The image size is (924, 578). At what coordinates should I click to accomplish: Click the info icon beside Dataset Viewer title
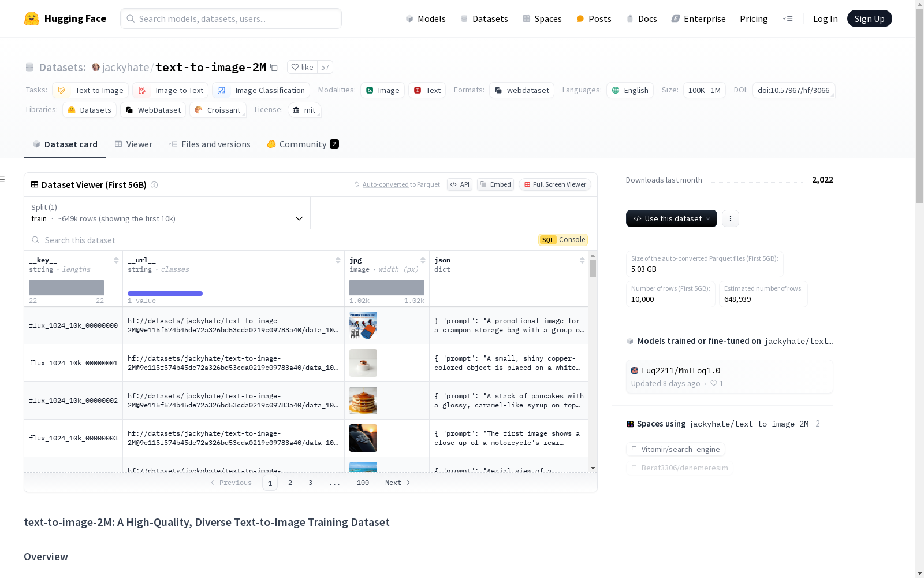click(154, 185)
